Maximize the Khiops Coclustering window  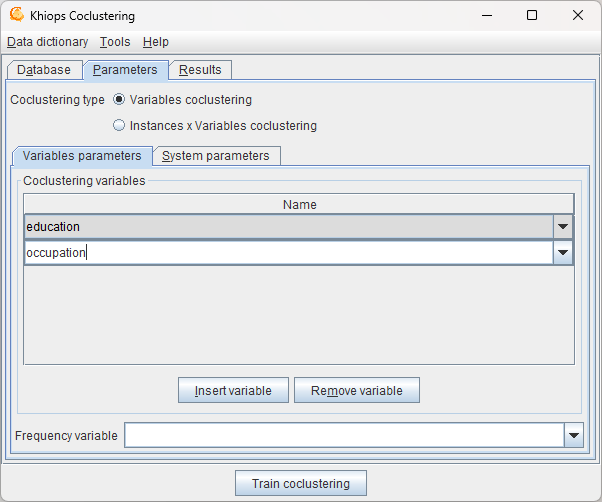tap(532, 15)
